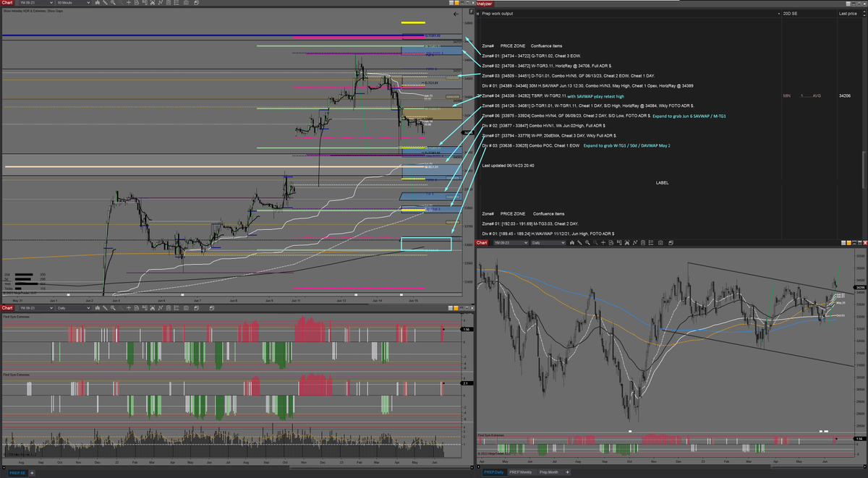Screen dimensions: 868x478
Task: Open bar style menu in 60 Minute chart
Action: (x=98, y=4)
